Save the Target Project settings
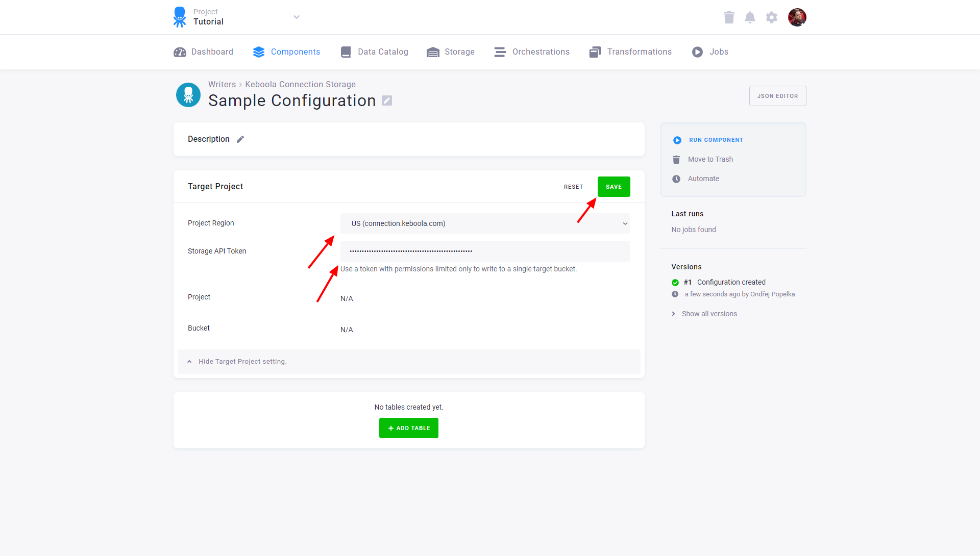This screenshot has width=980, height=556. [x=614, y=187]
